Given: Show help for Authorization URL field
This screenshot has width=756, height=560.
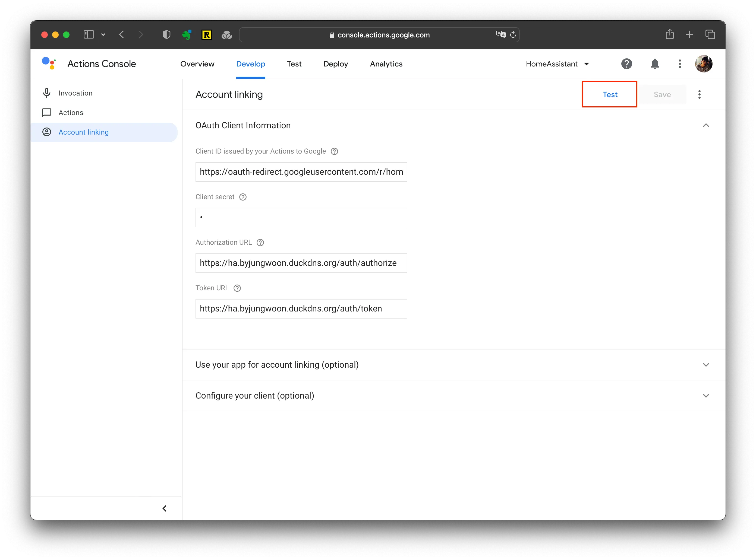Looking at the screenshot, I should [260, 243].
